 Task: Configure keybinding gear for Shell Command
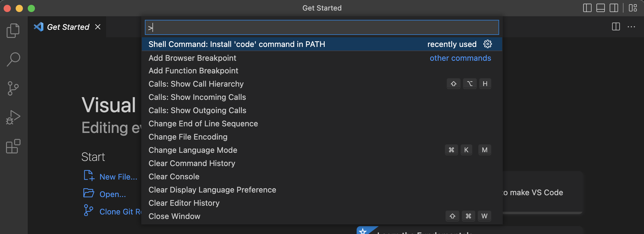[488, 44]
